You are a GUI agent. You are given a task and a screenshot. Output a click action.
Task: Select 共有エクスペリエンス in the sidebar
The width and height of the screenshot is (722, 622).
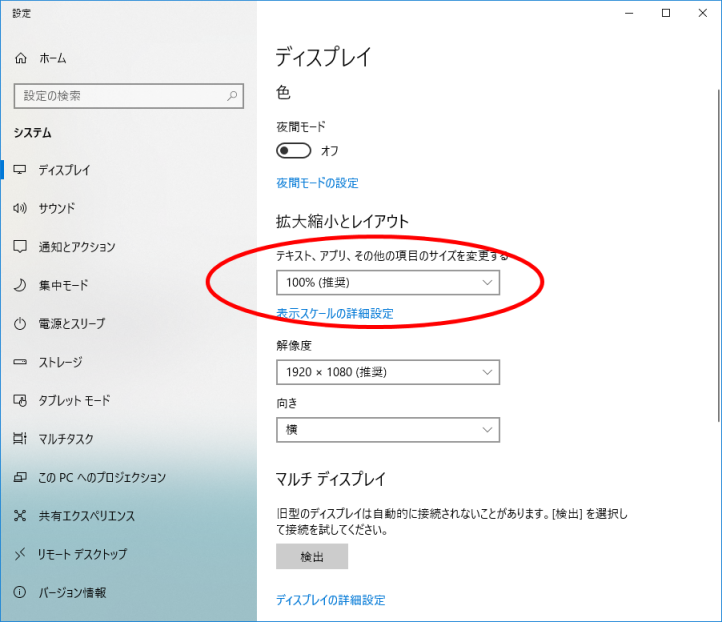[x=128, y=516]
